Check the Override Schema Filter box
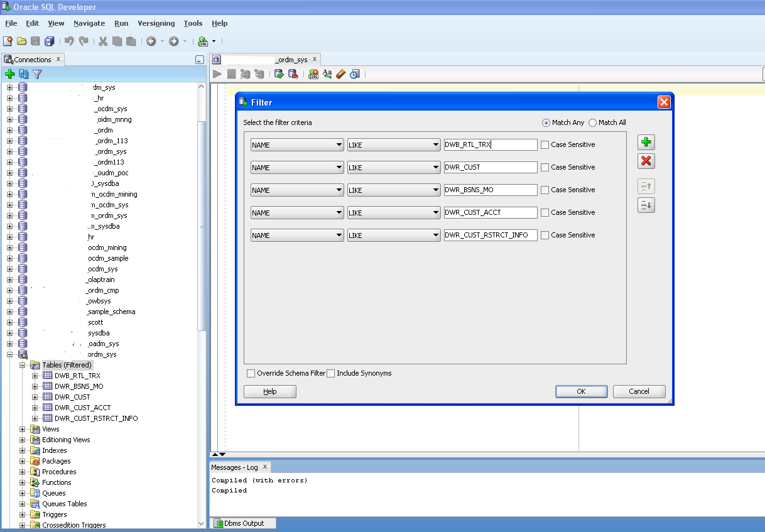The image size is (765, 532). pyautogui.click(x=251, y=374)
